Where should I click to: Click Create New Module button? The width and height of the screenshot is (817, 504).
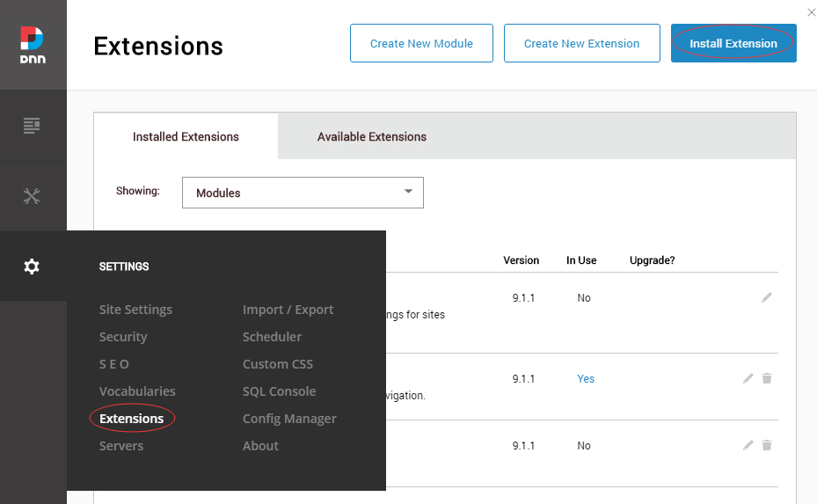click(421, 43)
